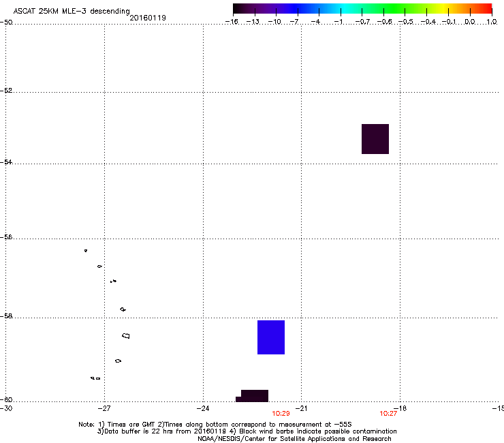Click the longitude axis label -18
The height and width of the screenshot is (443, 504).
[400, 408]
